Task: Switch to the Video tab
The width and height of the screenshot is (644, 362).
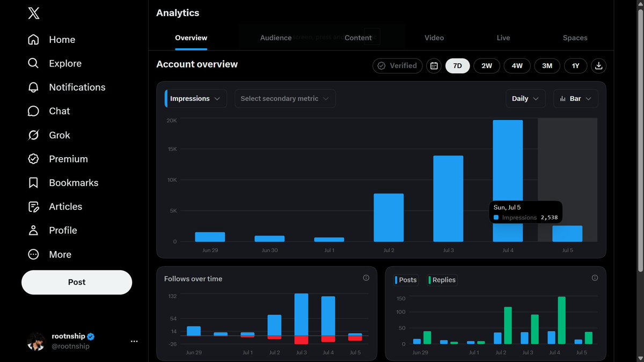Action: [434, 38]
